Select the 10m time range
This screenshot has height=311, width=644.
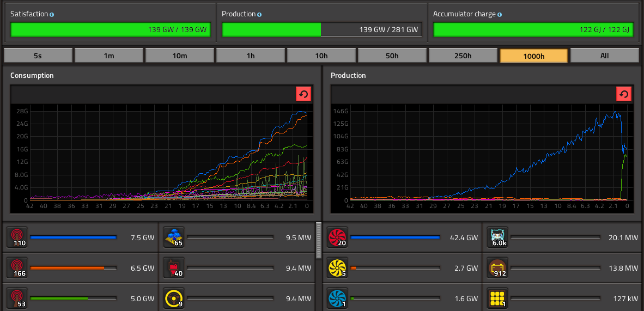click(x=179, y=56)
